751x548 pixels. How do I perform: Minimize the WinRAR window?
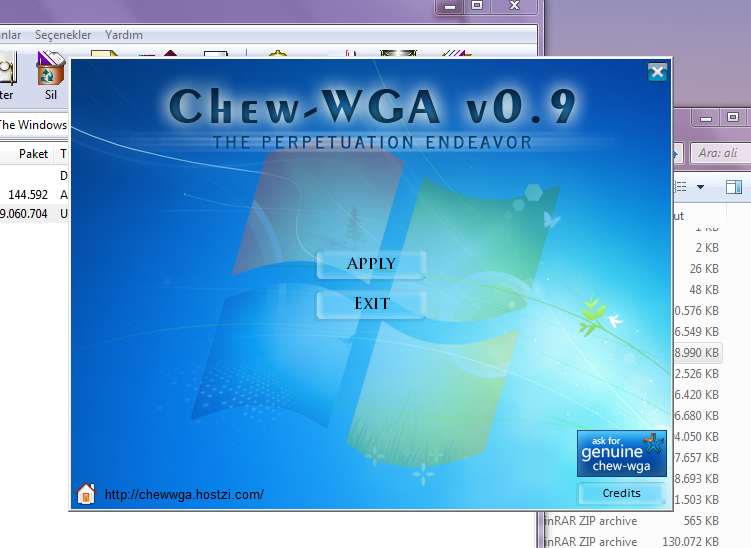coord(450,6)
